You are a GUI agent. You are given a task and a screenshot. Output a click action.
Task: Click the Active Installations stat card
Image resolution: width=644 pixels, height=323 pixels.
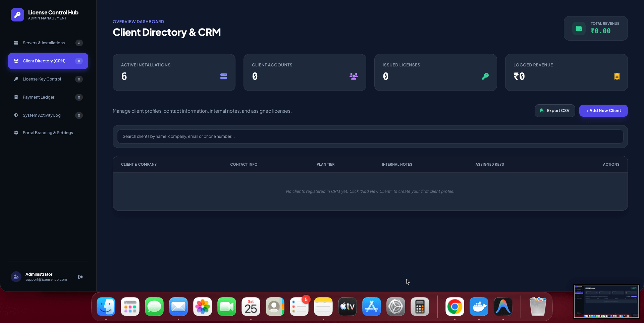point(174,72)
